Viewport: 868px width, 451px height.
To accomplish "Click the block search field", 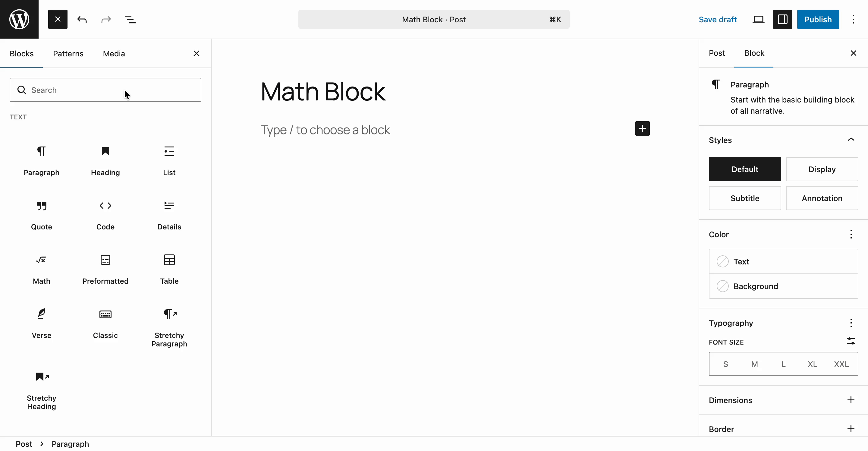I will 105,90.
